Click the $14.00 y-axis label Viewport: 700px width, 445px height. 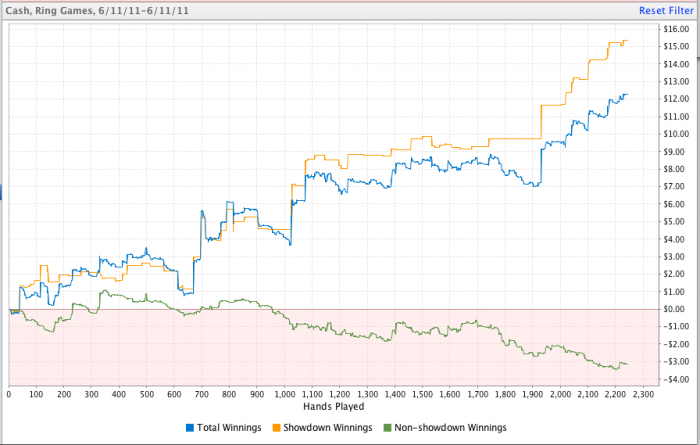point(676,64)
